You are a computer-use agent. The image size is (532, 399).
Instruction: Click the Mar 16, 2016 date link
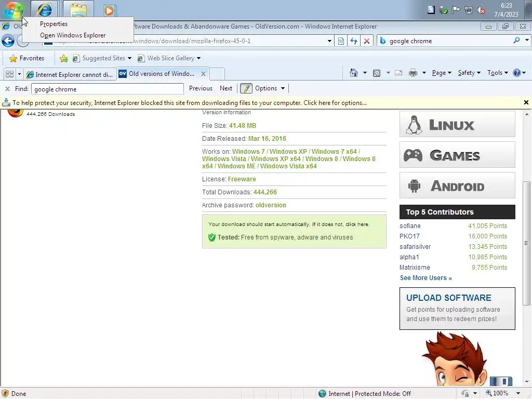[267, 139]
